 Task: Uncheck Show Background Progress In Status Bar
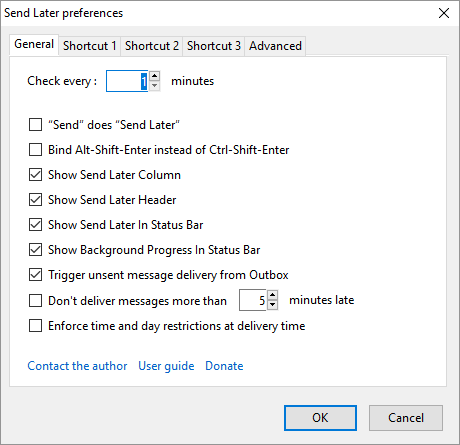(35, 250)
